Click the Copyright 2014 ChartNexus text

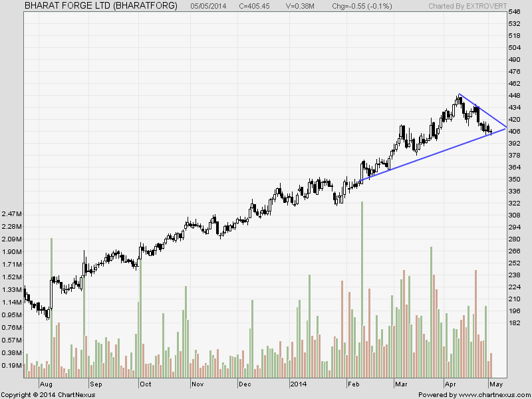48,395
